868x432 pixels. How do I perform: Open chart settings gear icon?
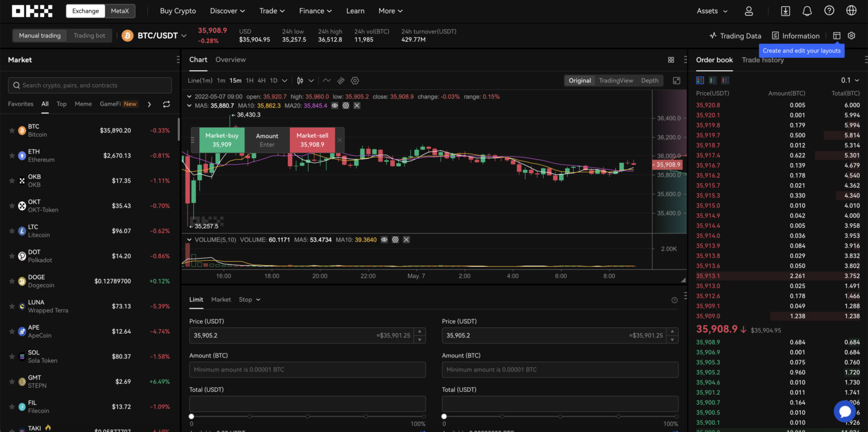point(355,81)
